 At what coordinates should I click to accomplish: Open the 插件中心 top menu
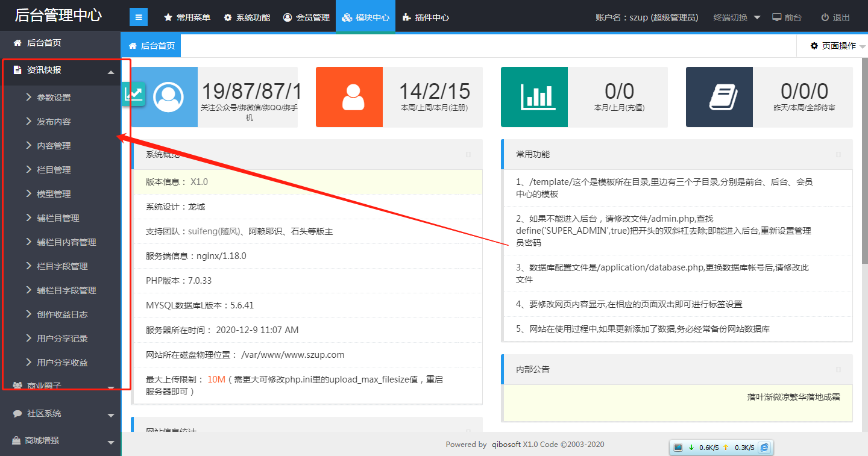[x=426, y=17]
